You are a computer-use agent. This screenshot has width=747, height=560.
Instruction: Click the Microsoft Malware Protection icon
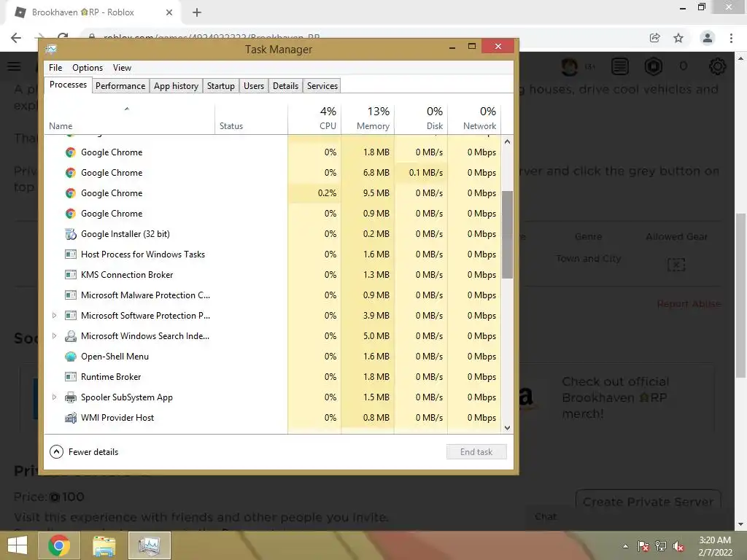pyautogui.click(x=71, y=295)
